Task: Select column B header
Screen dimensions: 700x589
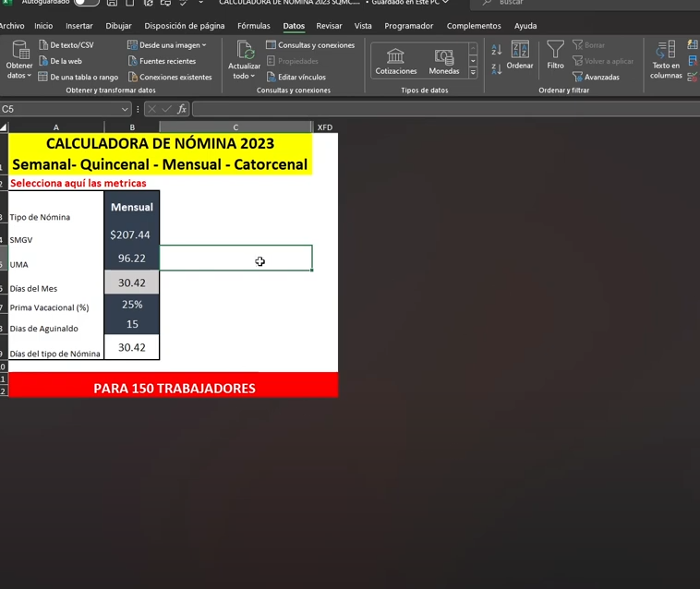Action: (x=132, y=127)
